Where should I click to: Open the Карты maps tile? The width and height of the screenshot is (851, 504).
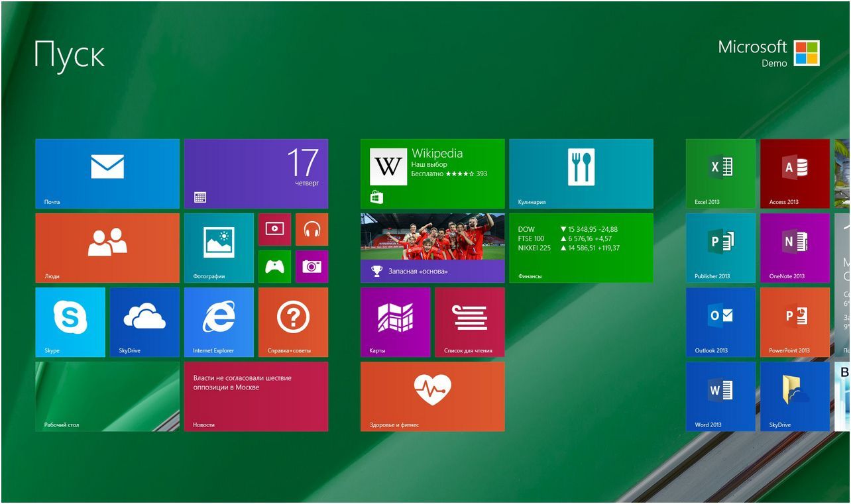396,321
